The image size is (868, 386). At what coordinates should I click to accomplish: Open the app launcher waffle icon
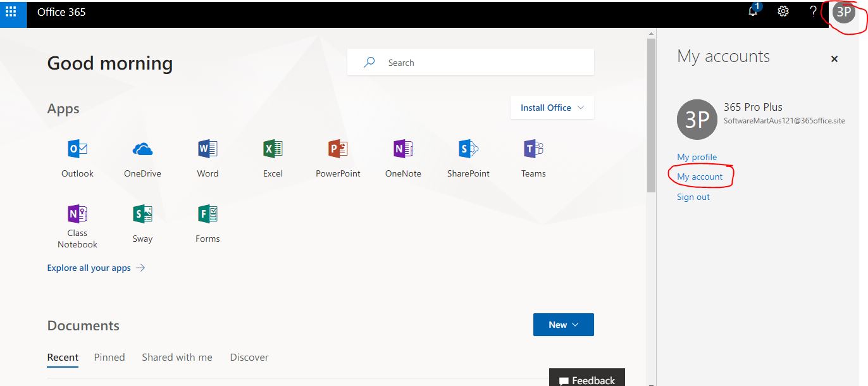(11, 12)
